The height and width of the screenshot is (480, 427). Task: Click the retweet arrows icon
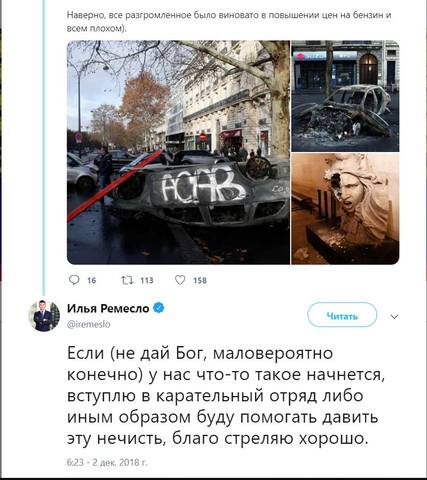coord(126,280)
